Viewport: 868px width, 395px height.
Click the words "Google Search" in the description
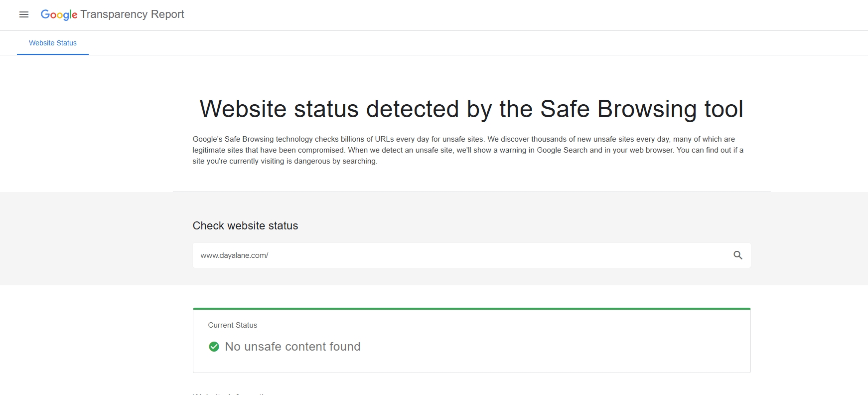pos(562,150)
